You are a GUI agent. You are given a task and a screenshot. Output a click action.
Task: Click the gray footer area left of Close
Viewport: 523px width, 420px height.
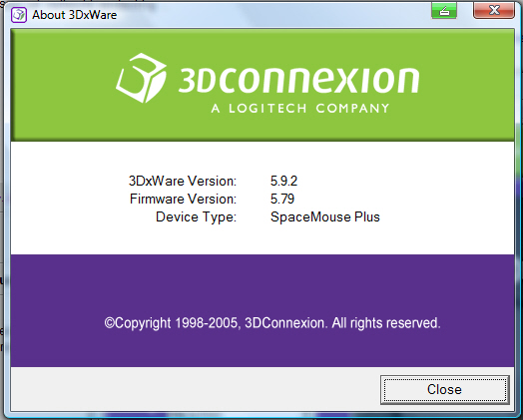pyautogui.click(x=195, y=389)
